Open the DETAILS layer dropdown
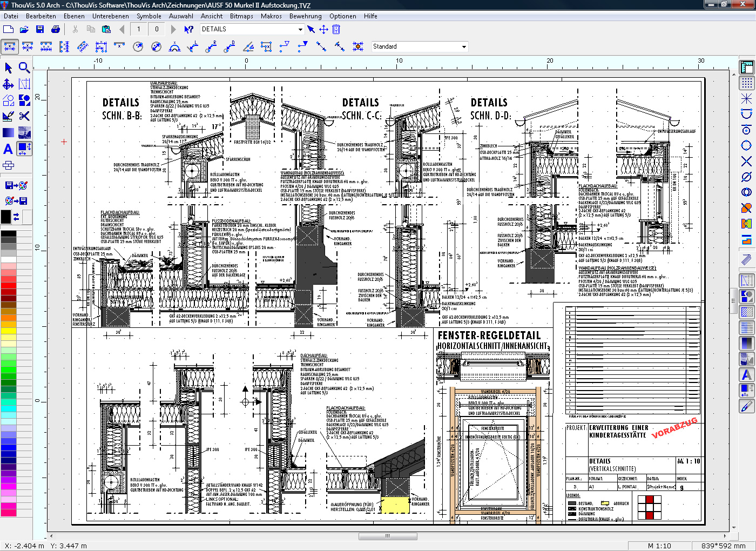This screenshot has height=551, width=756. click(x=300, y=29)
